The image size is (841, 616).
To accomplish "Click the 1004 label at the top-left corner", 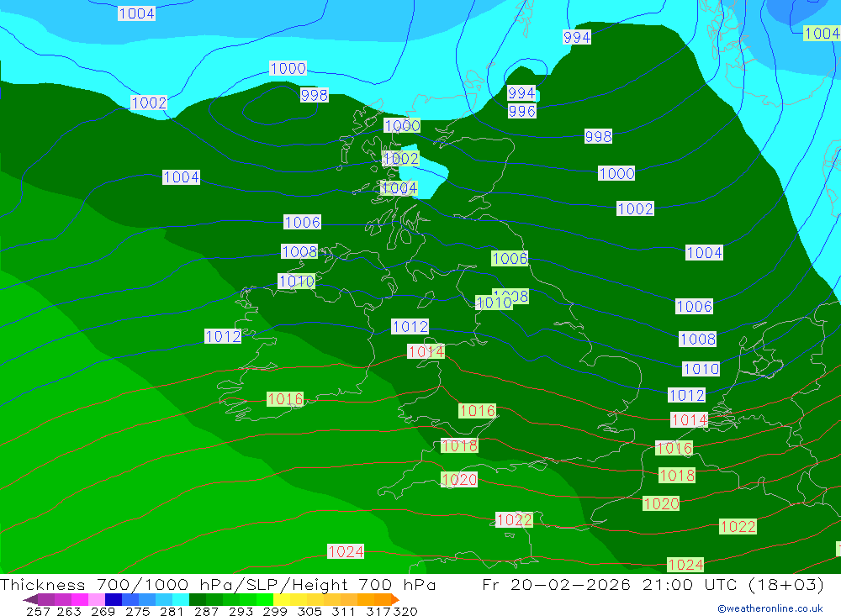I will [137, 13].
